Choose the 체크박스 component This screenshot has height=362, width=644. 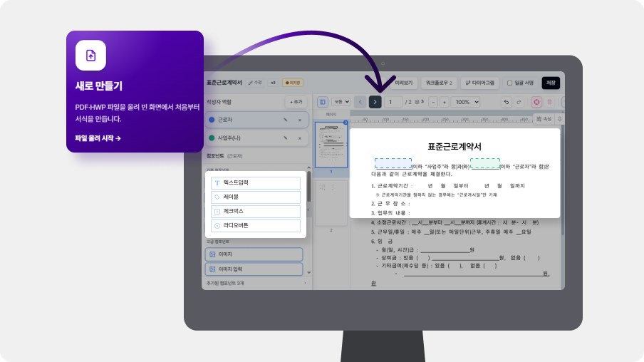coord(256,211)
